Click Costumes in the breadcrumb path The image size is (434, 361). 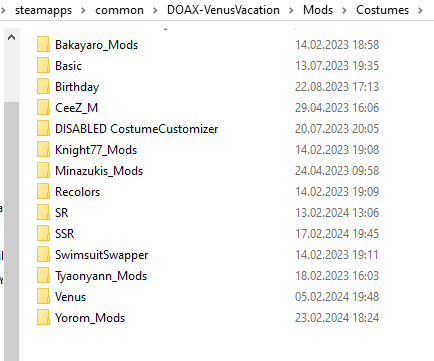382,10
